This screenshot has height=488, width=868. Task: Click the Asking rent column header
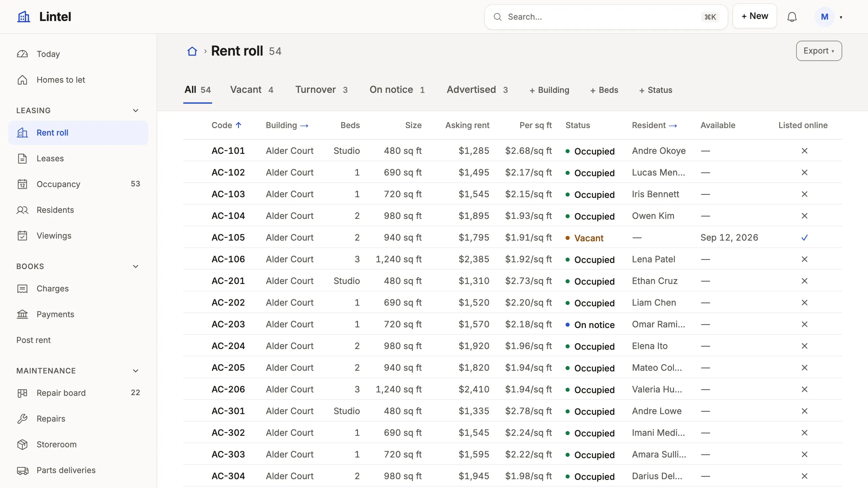tap(467, 125)
